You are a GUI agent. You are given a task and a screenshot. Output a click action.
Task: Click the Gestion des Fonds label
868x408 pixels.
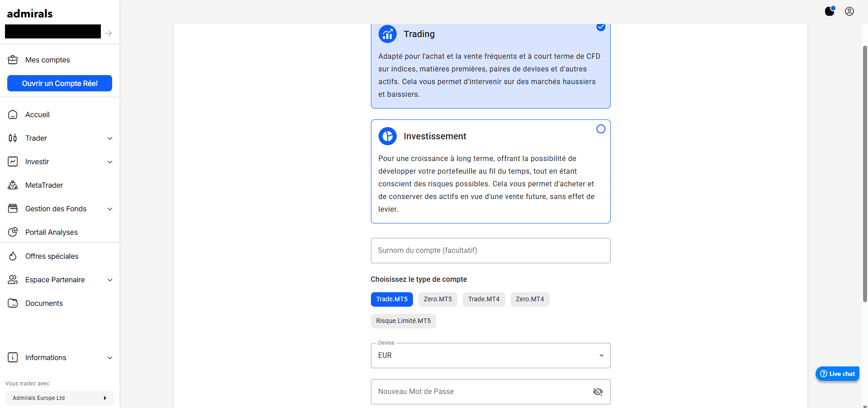point(56,209)
